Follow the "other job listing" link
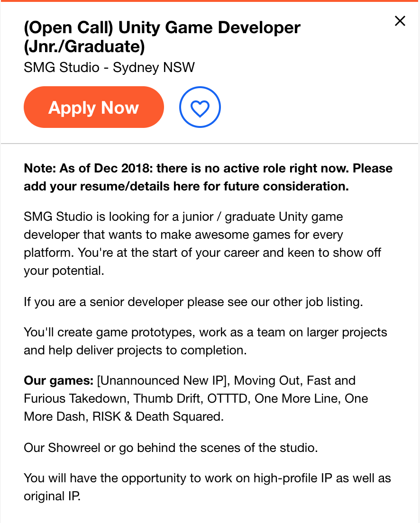This screenshot has width=420, height=523. pyautogui.click(x=318, y=302)
